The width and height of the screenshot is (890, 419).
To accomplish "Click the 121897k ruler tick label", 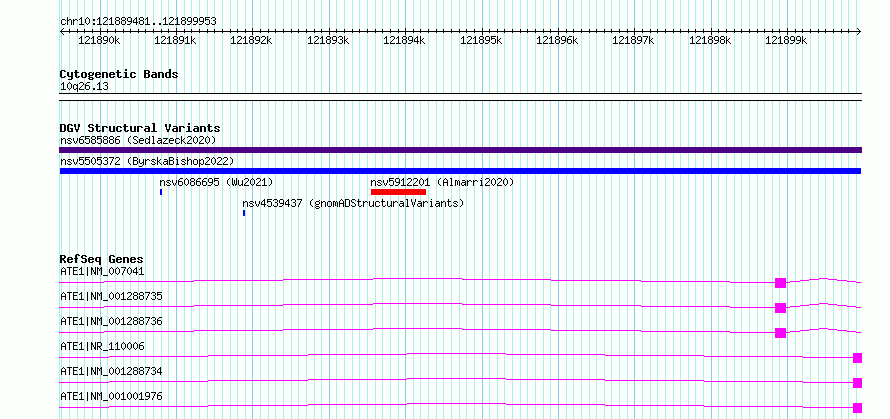I will pos(633,40).
